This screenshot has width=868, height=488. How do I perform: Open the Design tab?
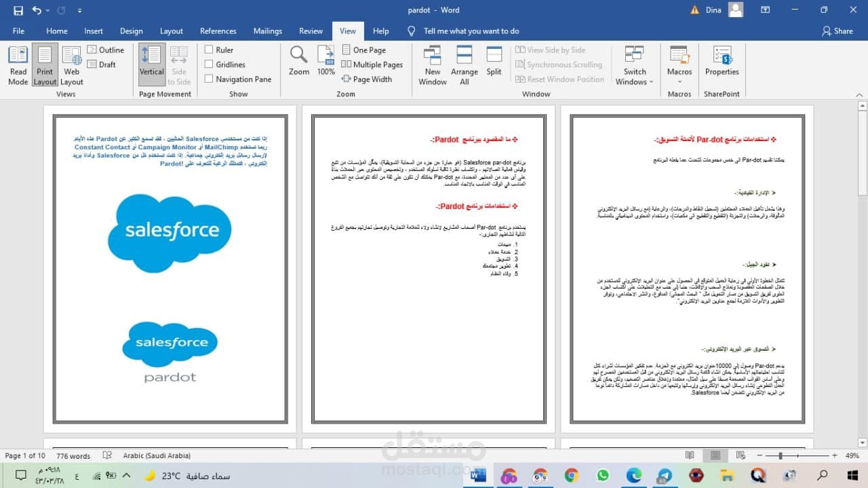pos(132,31)
